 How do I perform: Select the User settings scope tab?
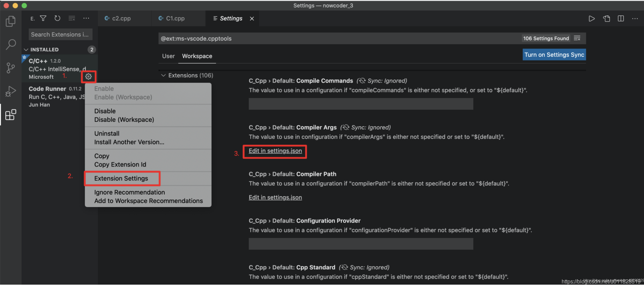pos(168,56)
